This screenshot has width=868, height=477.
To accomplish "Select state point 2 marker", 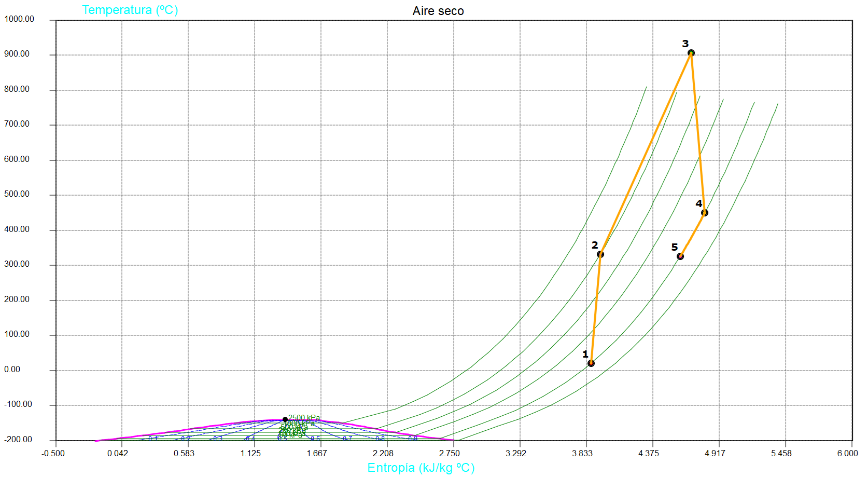I will (x=600, y=254).
